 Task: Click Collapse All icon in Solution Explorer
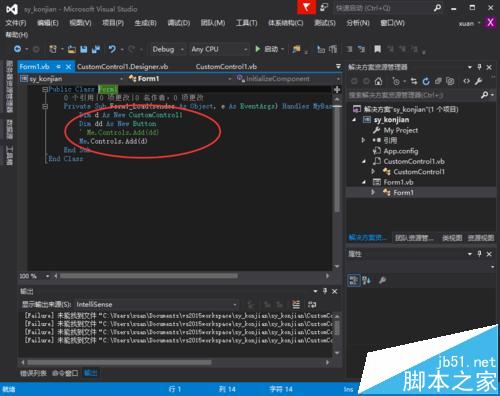point(438,81)
